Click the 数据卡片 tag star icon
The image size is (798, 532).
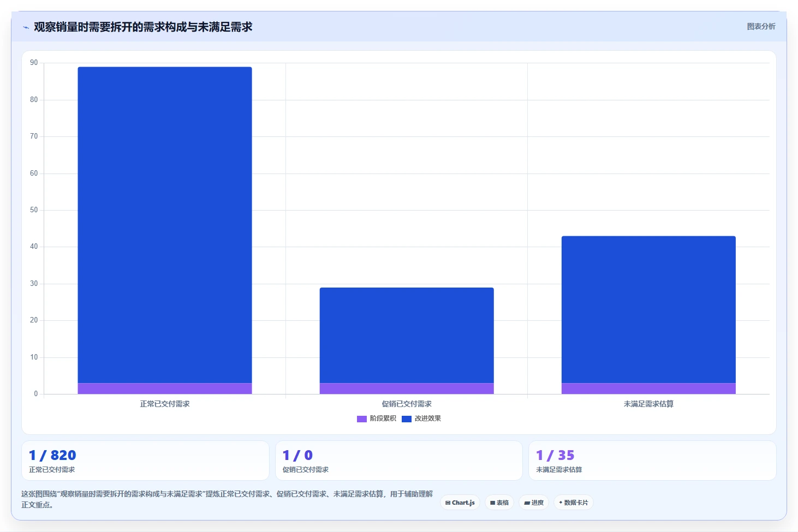point(561,503)
